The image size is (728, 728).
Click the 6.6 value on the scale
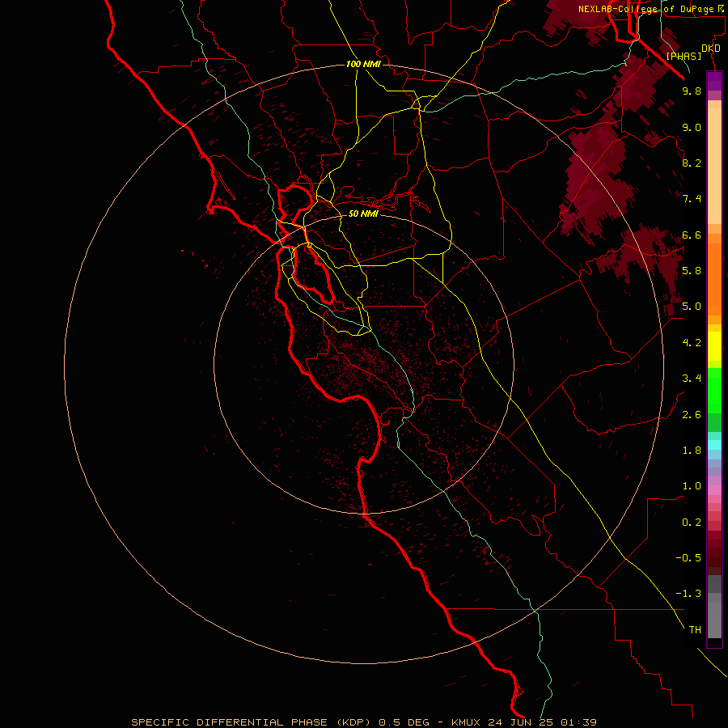click(x=692, y=235)
